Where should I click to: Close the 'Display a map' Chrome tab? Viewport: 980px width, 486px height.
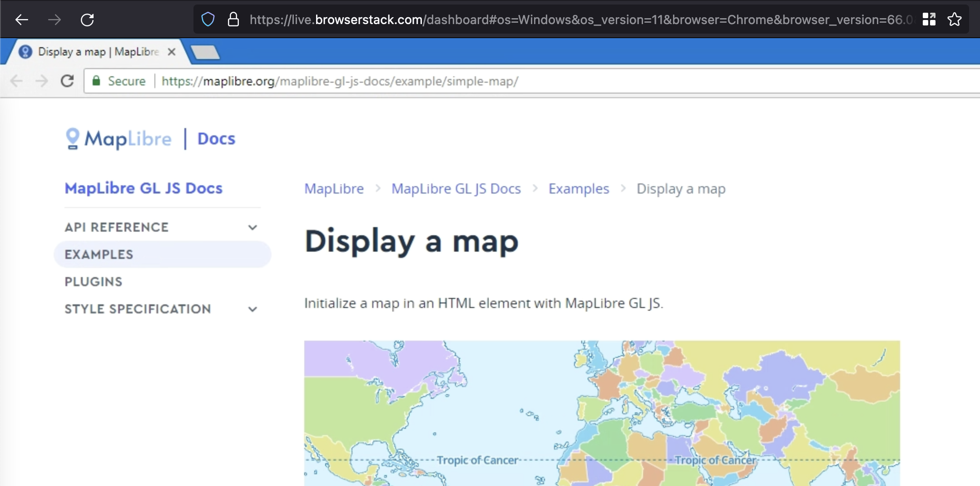click(172, 52)
